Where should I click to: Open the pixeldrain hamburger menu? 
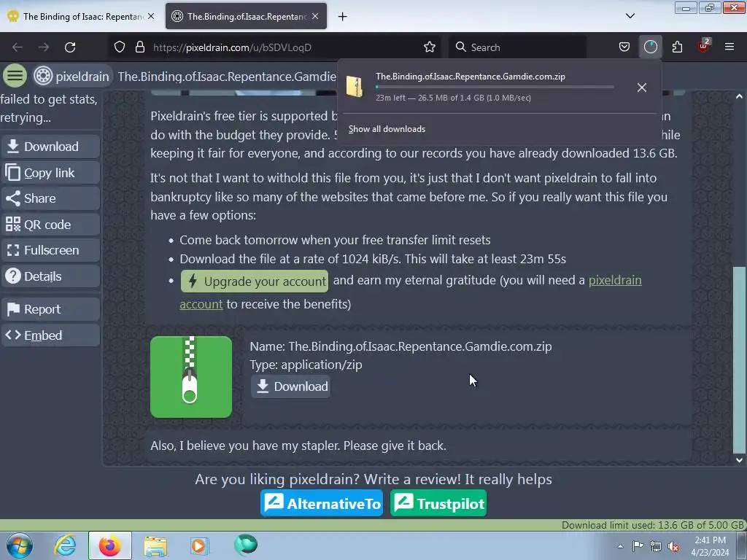[x=15, y=76]
